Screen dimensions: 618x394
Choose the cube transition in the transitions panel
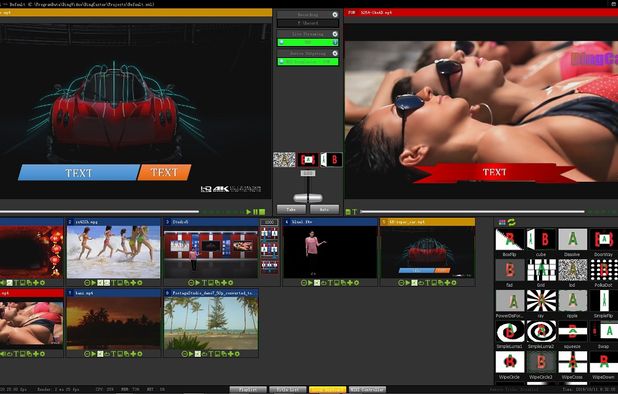tap(541, 239)
